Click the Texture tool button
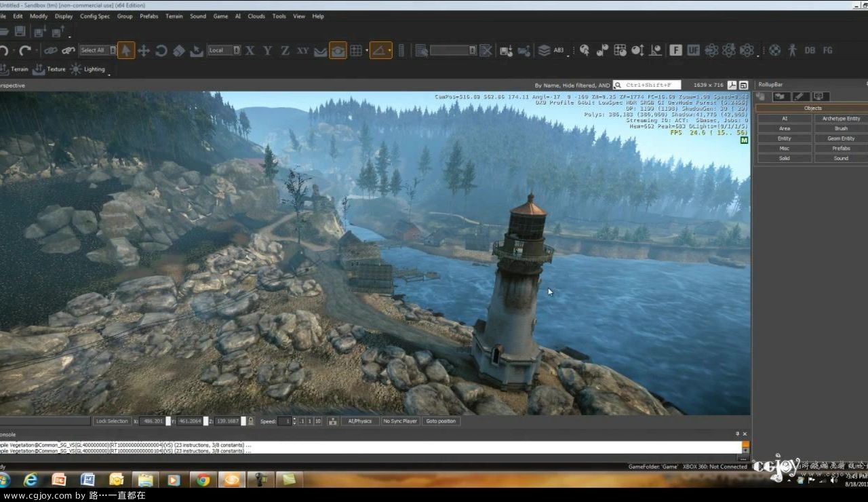The height and width of the screenshot is (502, 868). (50, 69)
